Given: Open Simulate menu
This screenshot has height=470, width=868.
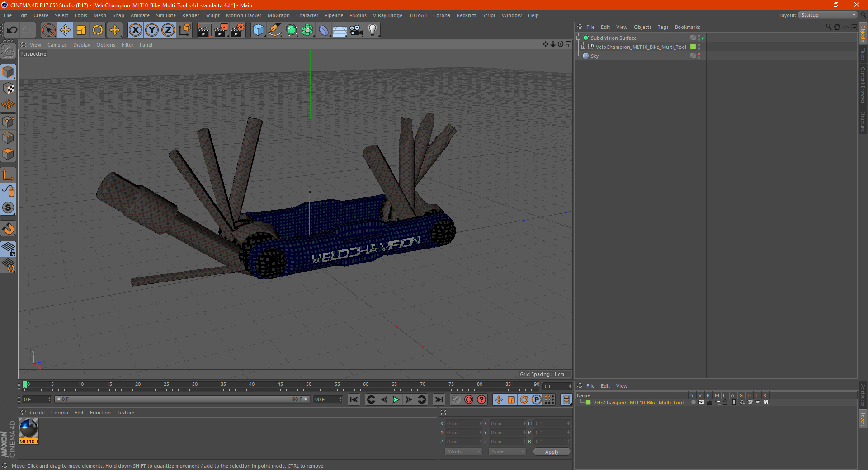Looking at the screenshot, I should click(166, 15).
